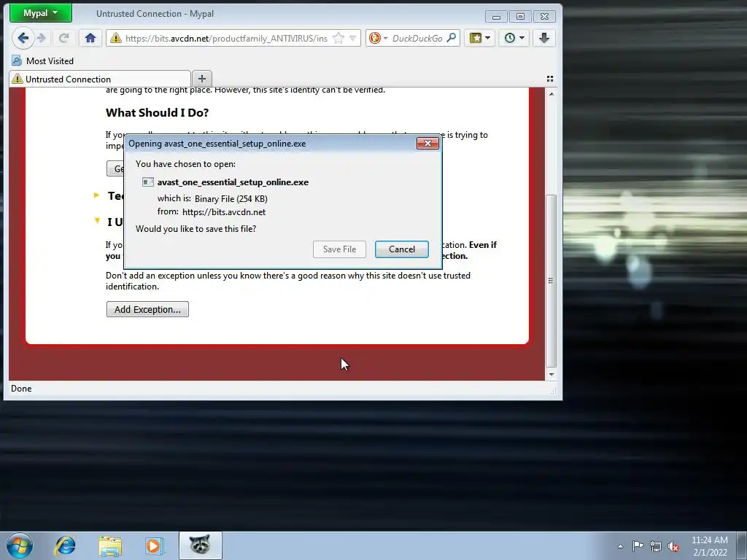Open the bookmarks menu toolbar button
Viewport: 747px width, 560px height.
[480, 38]
